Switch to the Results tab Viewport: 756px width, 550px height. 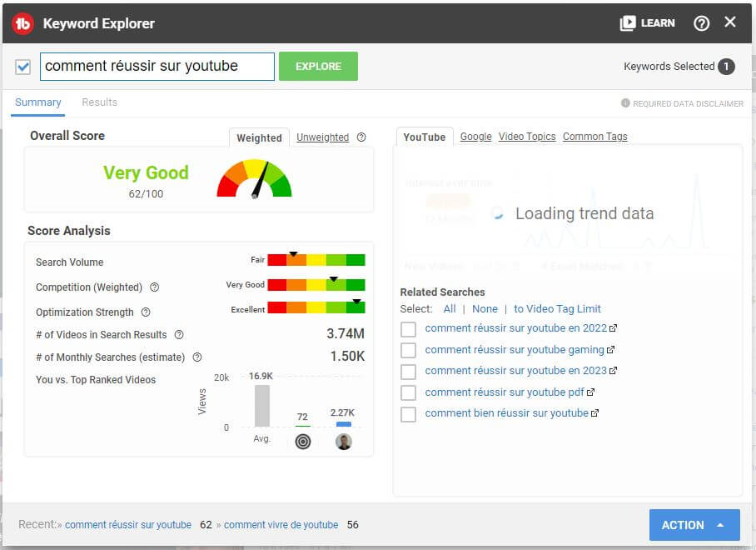point(99,102)
